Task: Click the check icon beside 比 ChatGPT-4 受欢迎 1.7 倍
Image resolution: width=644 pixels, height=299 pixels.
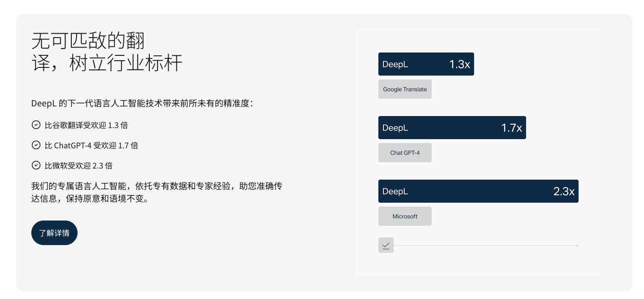Action: click(x=36, y=145)
